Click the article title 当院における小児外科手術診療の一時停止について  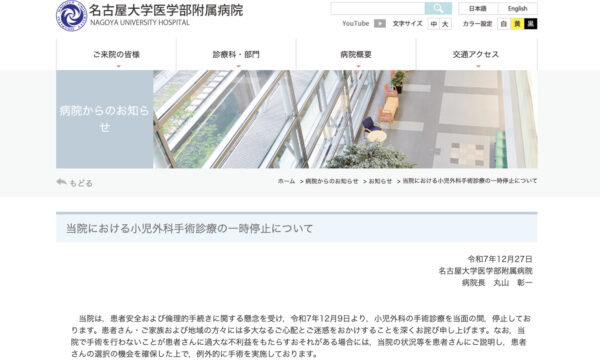click(x=190, y=228)
